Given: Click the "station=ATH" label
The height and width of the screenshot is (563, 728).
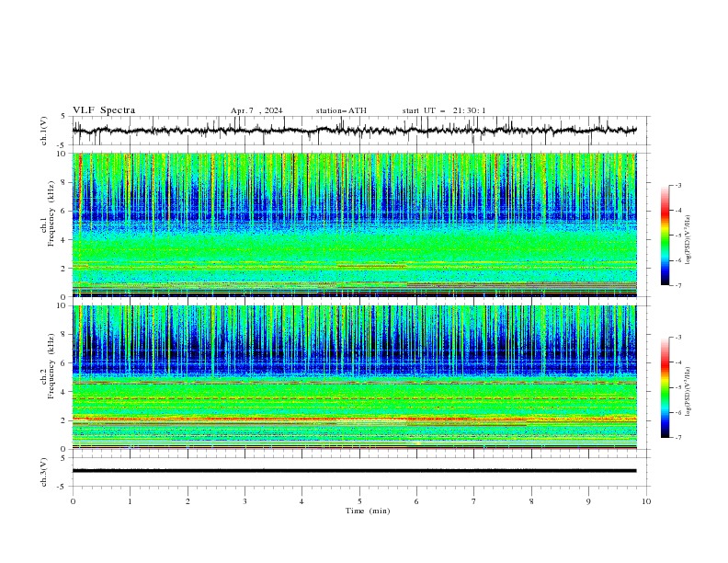Looking at the screenshot, I should pos(341,110).
